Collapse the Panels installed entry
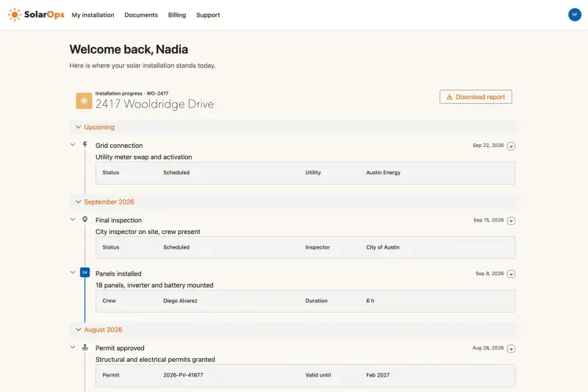This screenshot has width=588, height=392. 73,272
